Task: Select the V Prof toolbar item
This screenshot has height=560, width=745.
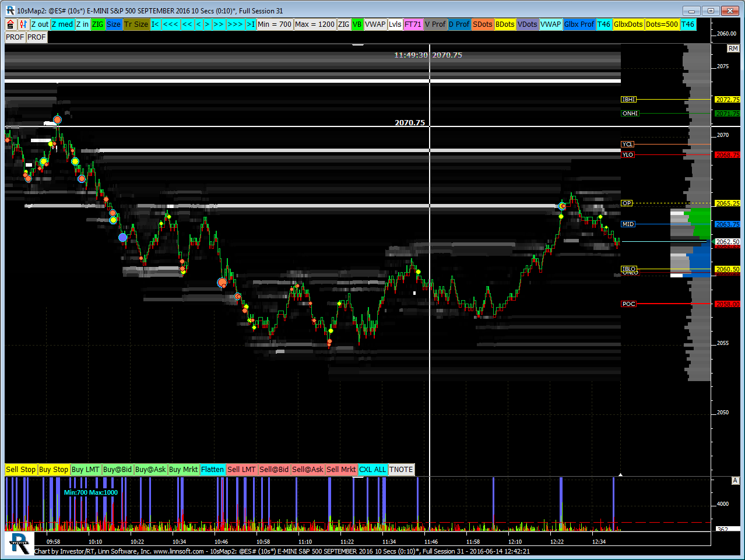Action: [x=435, y=24]
